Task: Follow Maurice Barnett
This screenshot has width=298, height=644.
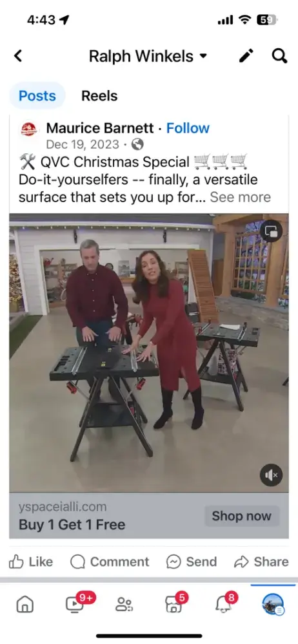Action: pos(188,128)
